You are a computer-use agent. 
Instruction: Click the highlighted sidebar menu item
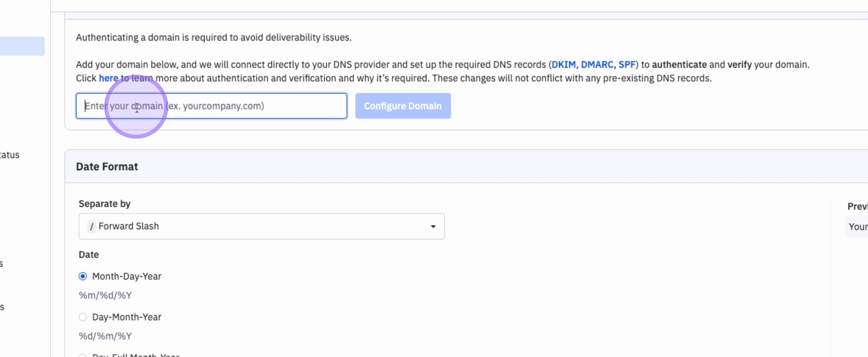pos(22,46)
